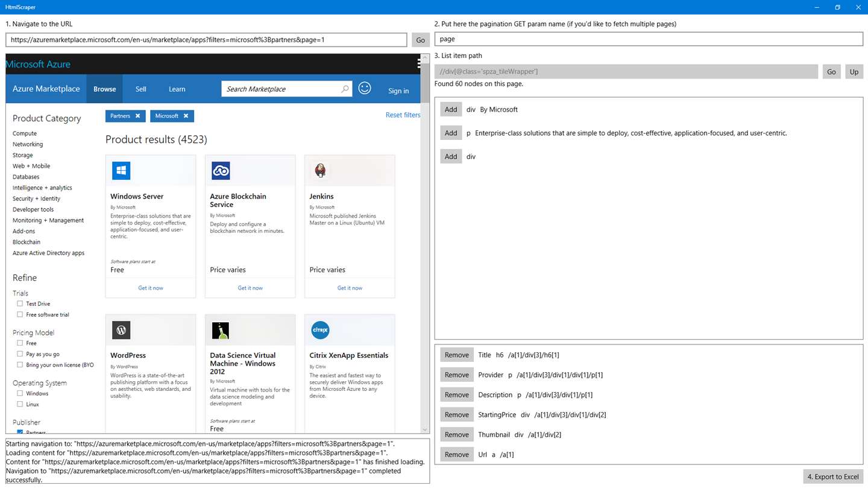Check the Windows operating system checkbox
Viewport: 868px width, 488px height.
pos(20,393)
